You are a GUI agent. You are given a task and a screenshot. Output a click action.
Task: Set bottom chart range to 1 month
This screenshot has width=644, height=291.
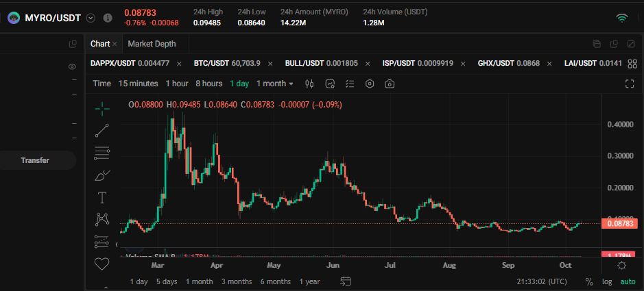click(x=199, y=281)
